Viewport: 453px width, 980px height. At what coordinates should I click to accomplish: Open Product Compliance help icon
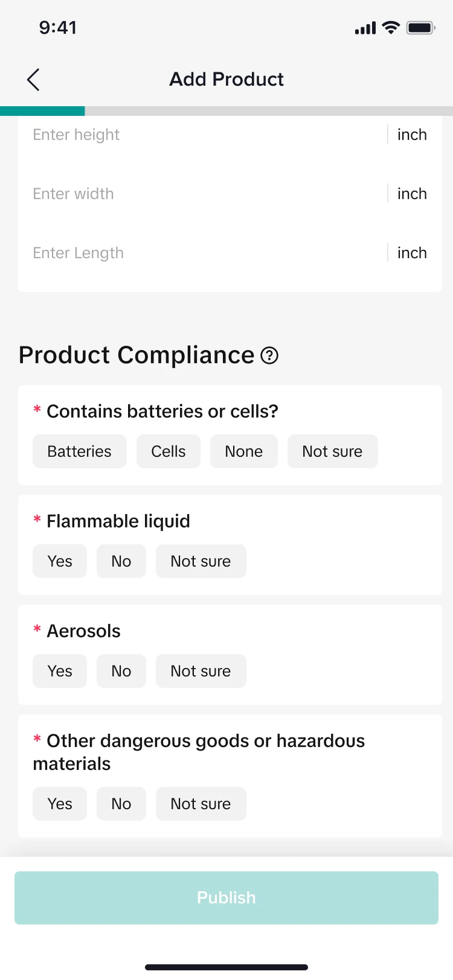tap(269, 356)
